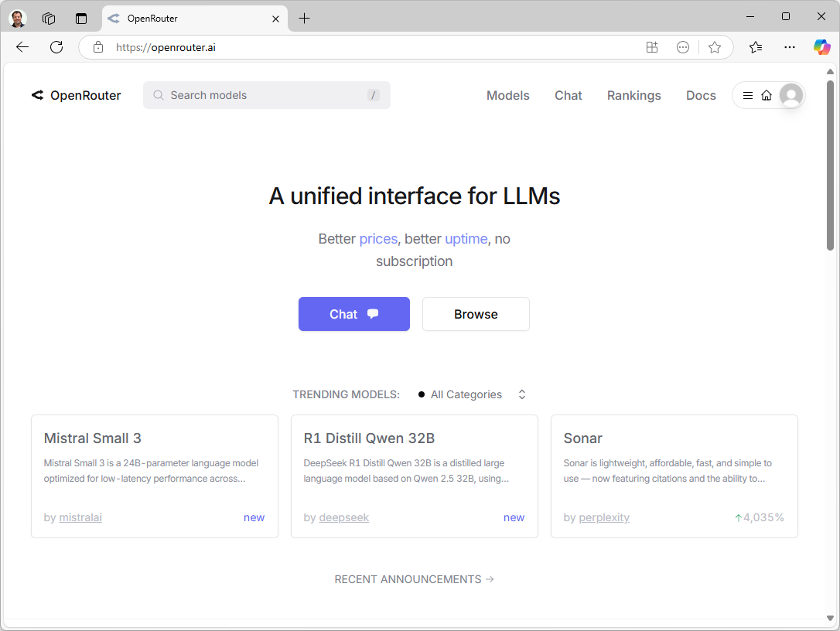The width and height of the screenshot is (840, 631).
Task: Click the search magnifier icon
Action: click(x=159, y=95)
